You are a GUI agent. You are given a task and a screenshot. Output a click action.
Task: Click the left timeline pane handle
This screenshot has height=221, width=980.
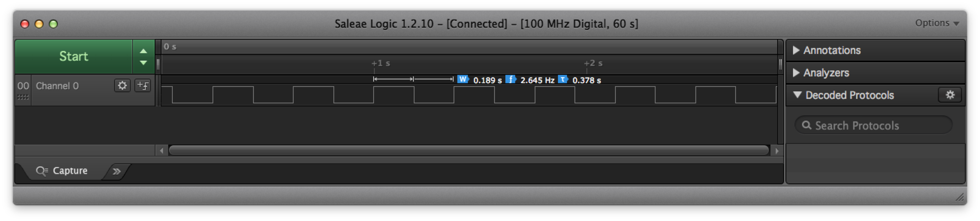tap(158, 64)
